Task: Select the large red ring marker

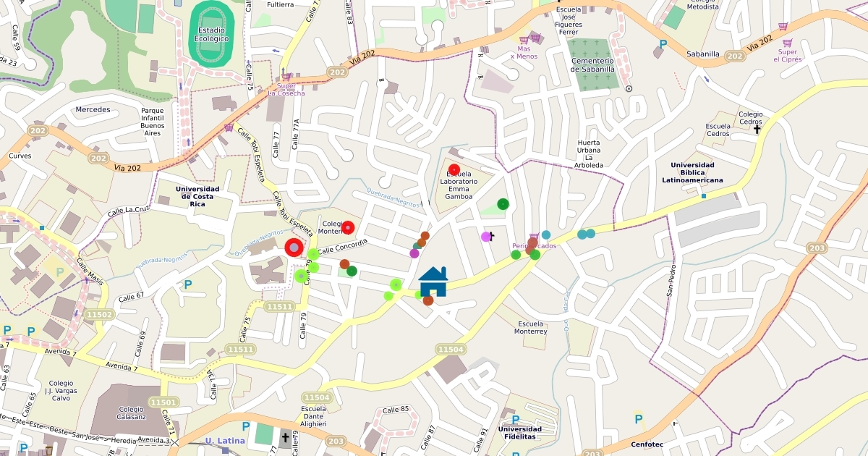Action: (294, 248)
